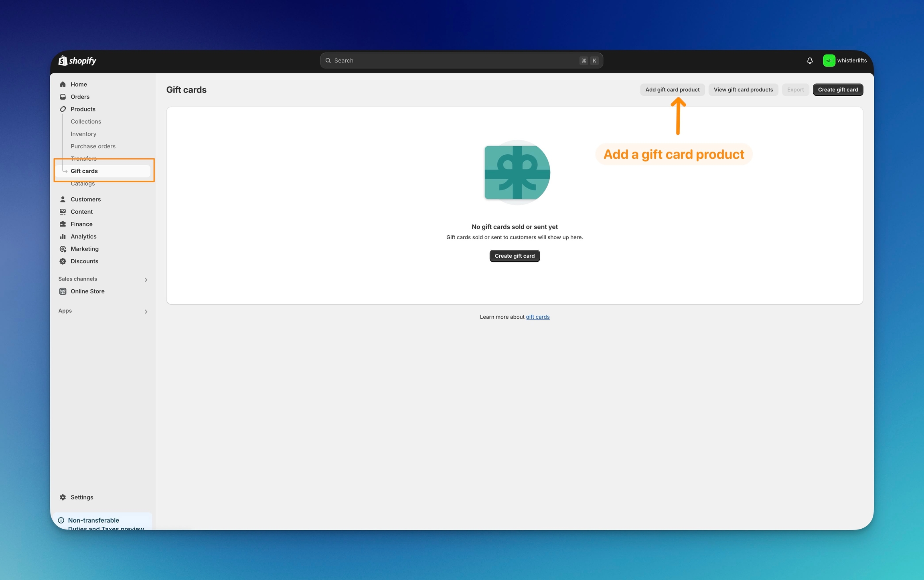
Task: Click the whistlerlifts account avatar
Action: [x=829, y=61]
